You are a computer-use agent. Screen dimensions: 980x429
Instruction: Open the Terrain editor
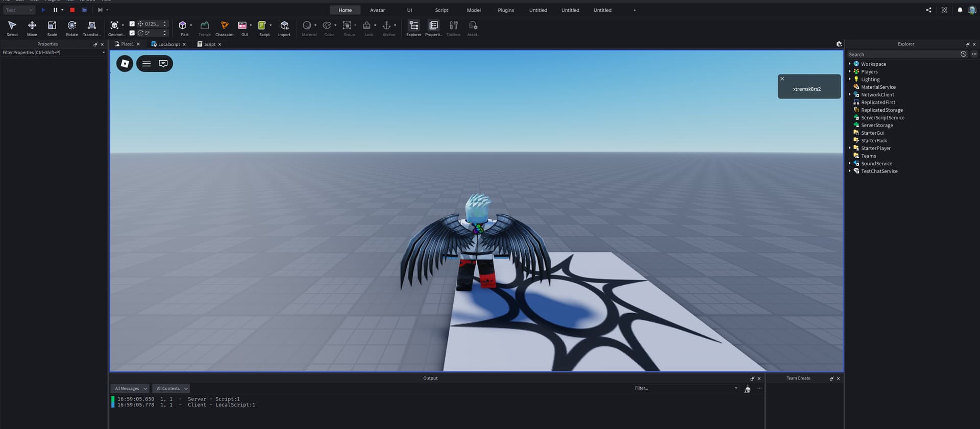click(205, 28)
